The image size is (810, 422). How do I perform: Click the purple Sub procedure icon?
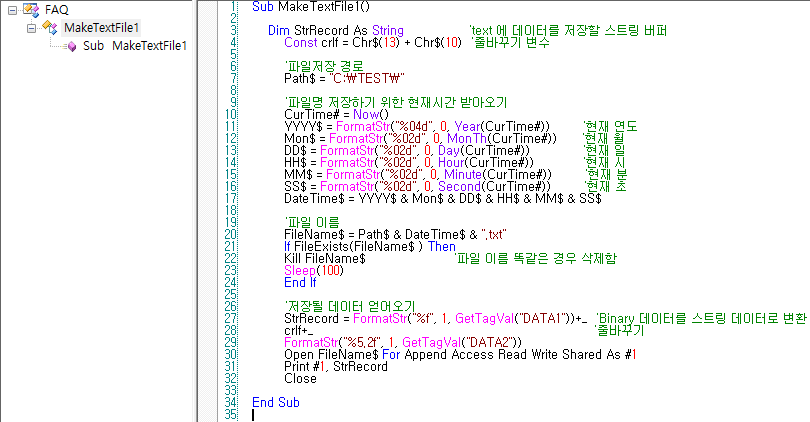pyautogui.click(x=72, y=46)
